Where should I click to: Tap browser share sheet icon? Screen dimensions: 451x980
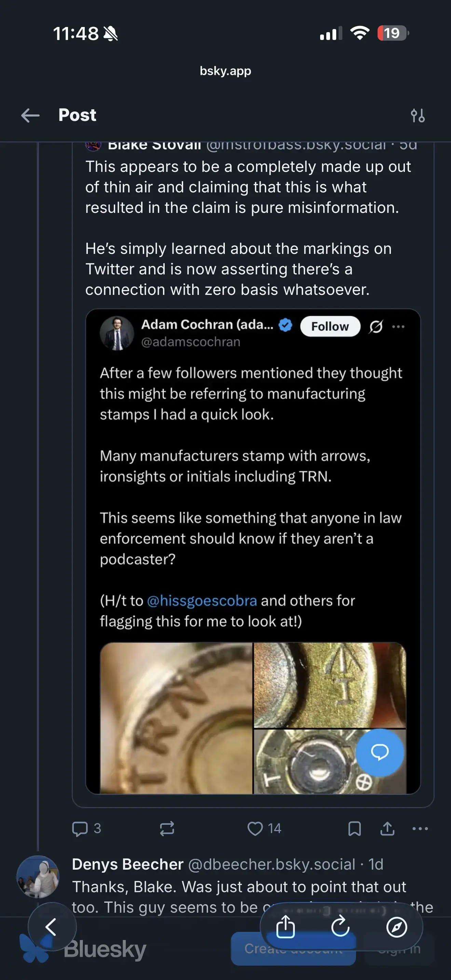point(285,927)
